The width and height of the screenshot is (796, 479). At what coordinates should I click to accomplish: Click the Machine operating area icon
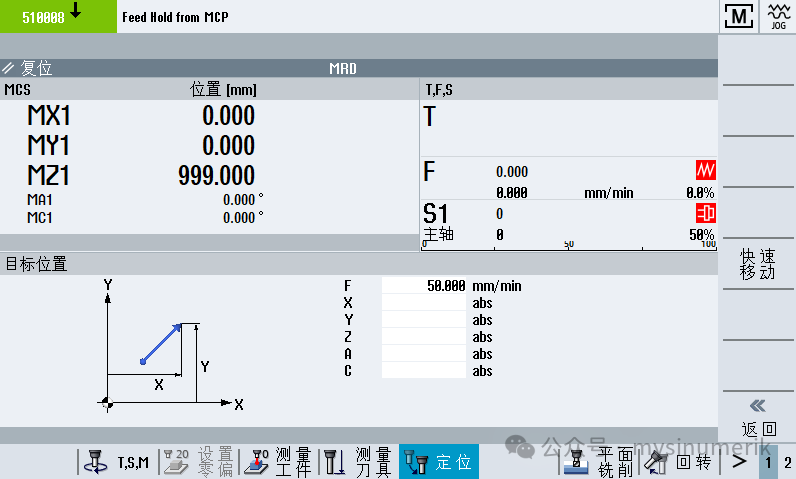pos(739,16)
